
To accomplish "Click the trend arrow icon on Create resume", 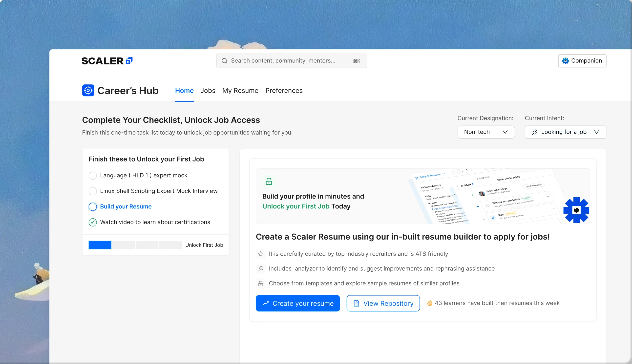I will [x=266, y=303].
